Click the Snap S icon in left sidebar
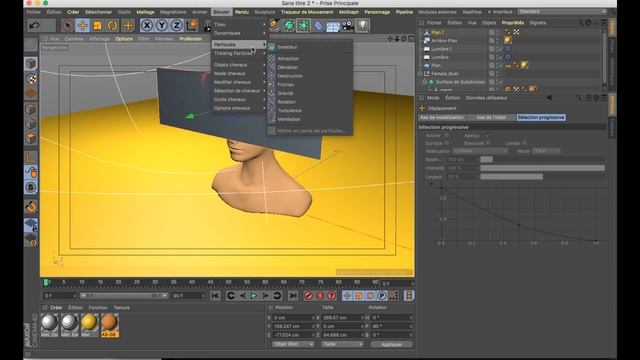 pyautogui.click(x=31, y=187)
